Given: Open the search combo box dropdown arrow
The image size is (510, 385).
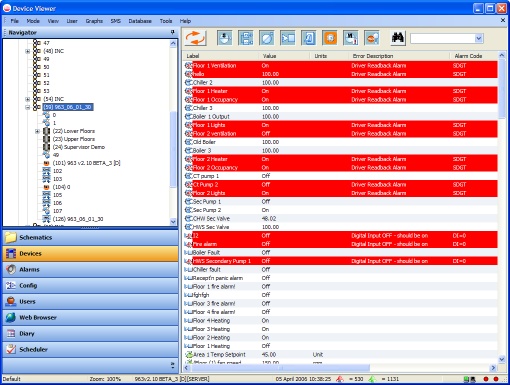Looking at the screenshot, I should point(479,38).
